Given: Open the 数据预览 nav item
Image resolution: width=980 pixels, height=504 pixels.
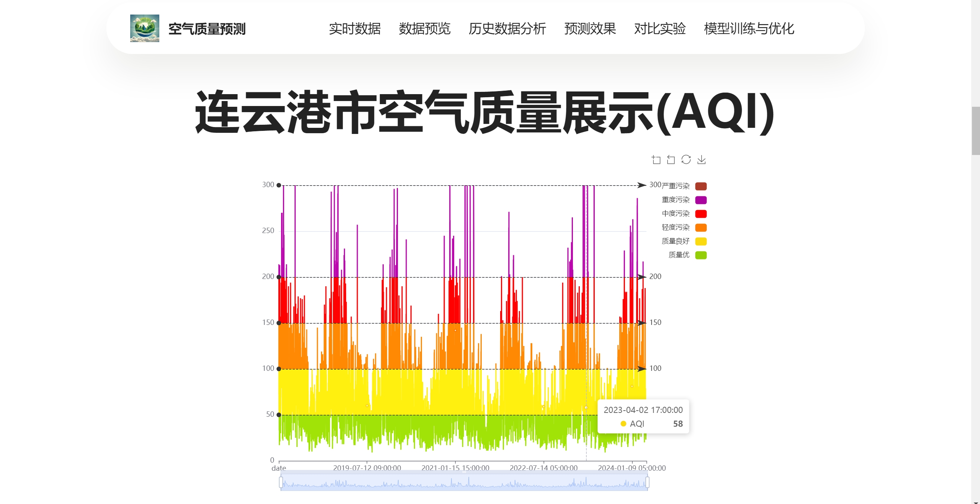Looking at the screenshot, I should [424, 29].
